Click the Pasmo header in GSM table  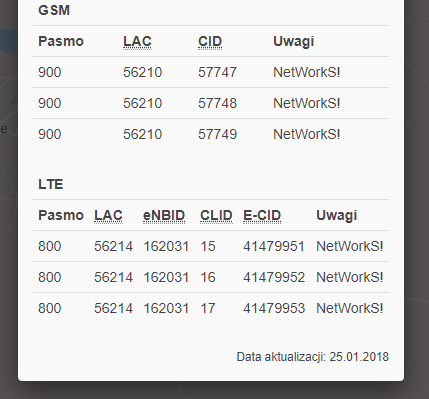point(61,41)
